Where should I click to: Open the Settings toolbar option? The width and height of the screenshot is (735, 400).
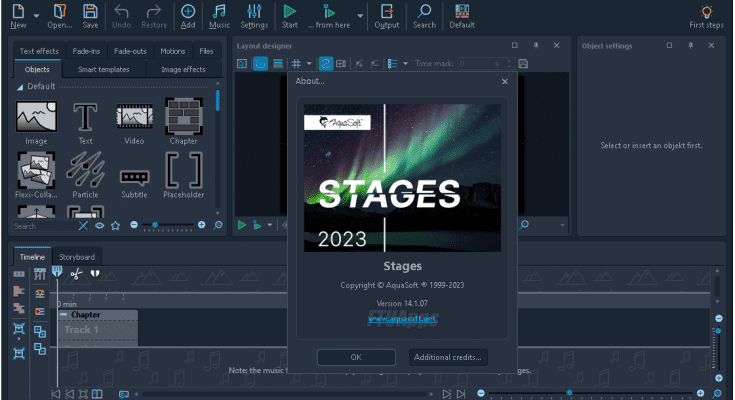254,16
